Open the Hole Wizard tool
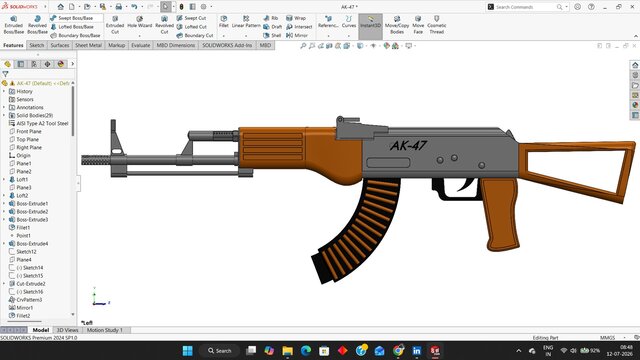The image size is (640, 360). [x=140, y=22]
